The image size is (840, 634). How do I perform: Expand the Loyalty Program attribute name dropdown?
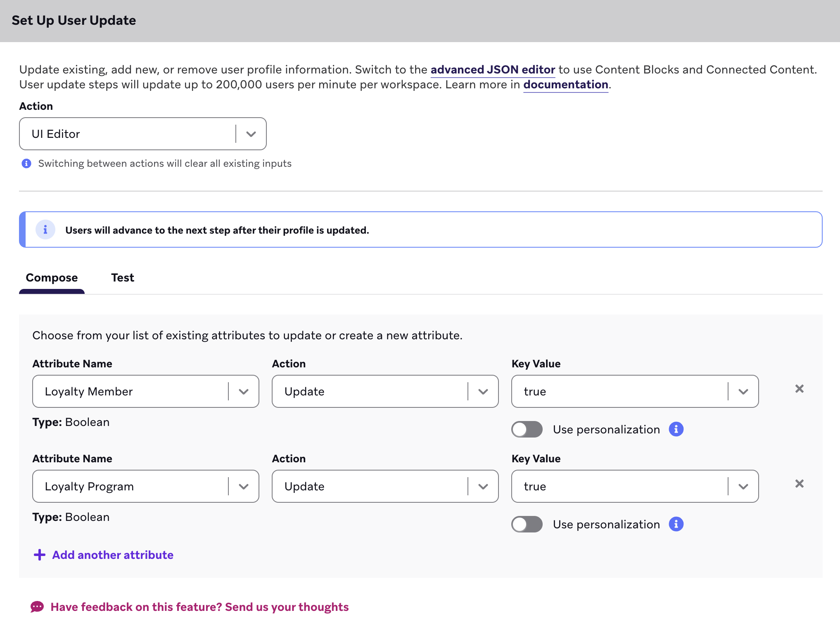244,486
